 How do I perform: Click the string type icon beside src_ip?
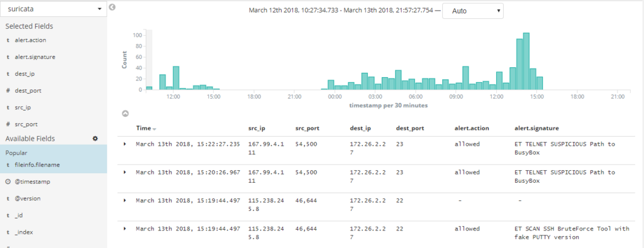(8, 107)
